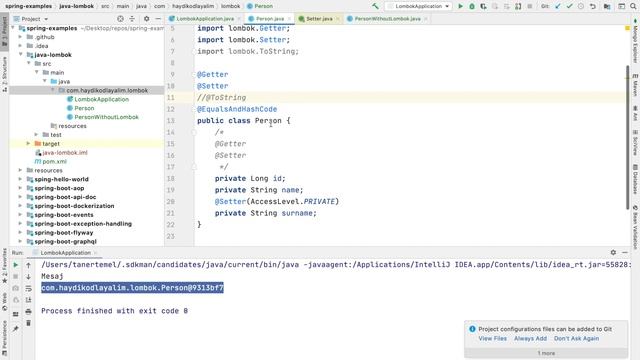640x360 pixels.
Task: Open Git history clock icon
Action: pyautogui.click(x=581, y=6)
